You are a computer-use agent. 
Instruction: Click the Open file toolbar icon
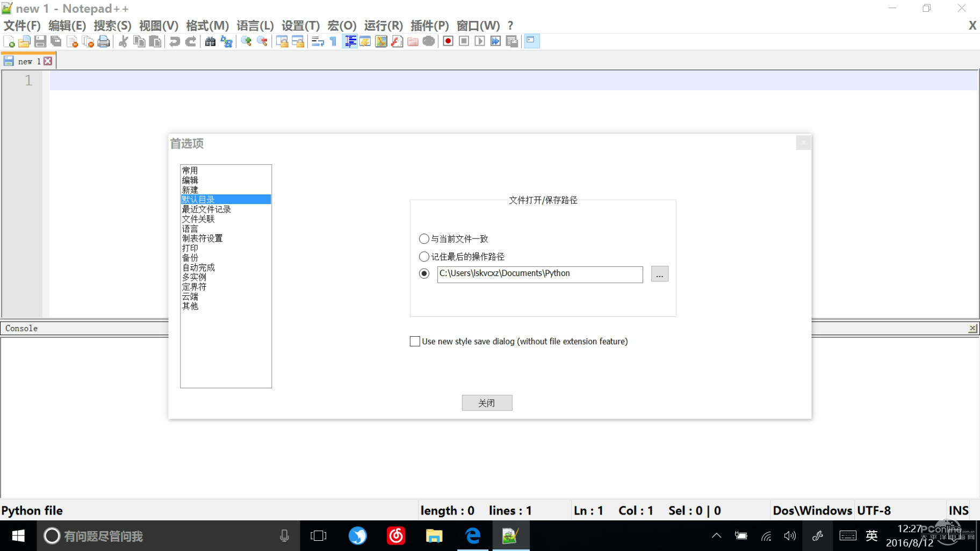pyautogui.click(x=24, y=41)
